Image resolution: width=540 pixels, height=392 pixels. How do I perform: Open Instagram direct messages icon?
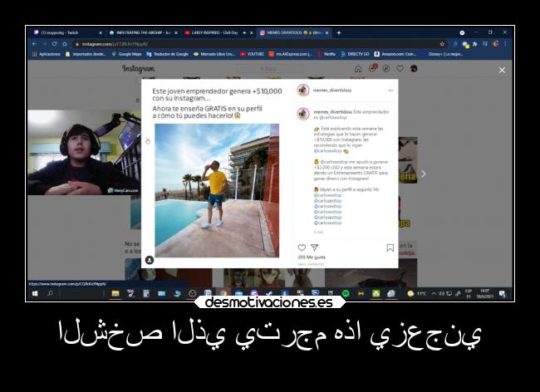tap(373, 68)
